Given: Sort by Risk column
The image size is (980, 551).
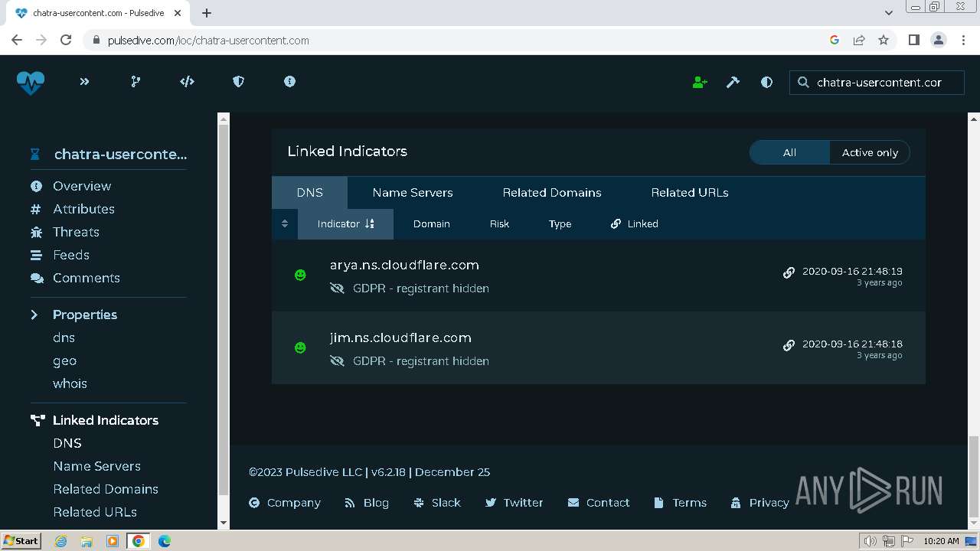Looking at the screenshot, I should pos(499,224).
